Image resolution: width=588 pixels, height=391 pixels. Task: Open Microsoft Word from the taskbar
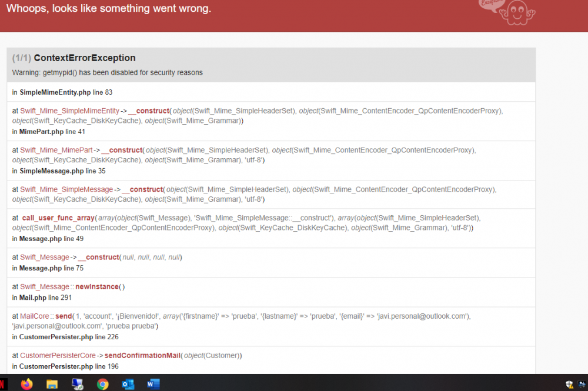pos(153,384)
